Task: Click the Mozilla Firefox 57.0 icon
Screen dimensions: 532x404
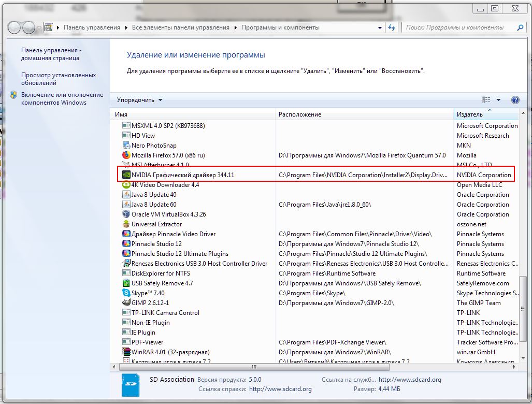Action: 126,155
